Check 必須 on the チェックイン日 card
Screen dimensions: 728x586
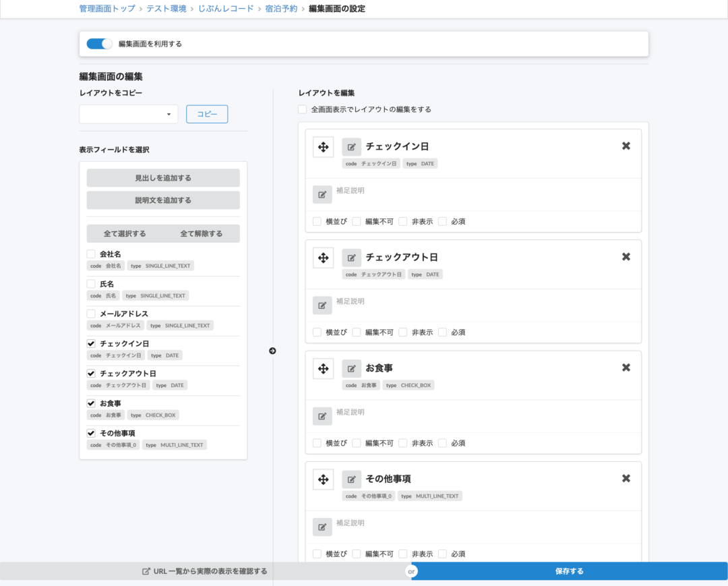click(x=442, y=221)
